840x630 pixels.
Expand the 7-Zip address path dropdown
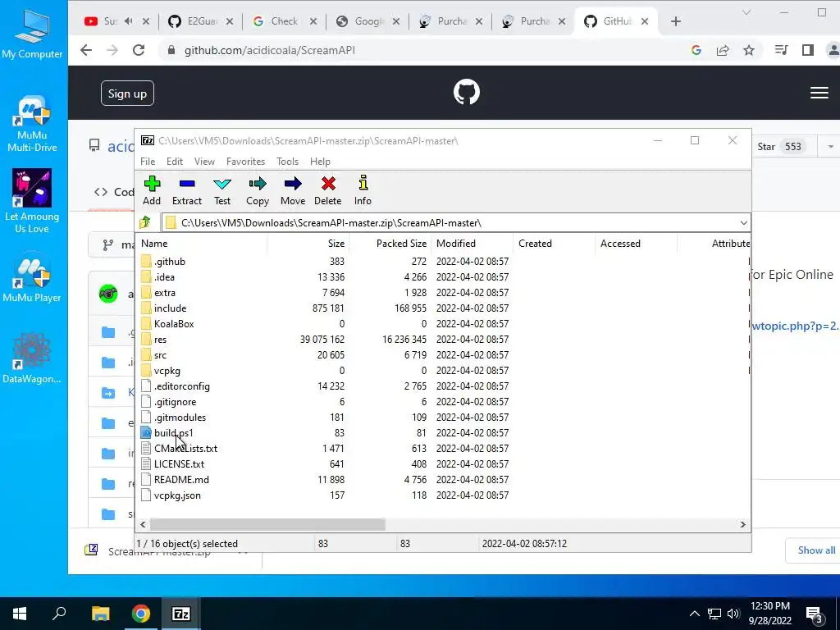click(743, 223)
